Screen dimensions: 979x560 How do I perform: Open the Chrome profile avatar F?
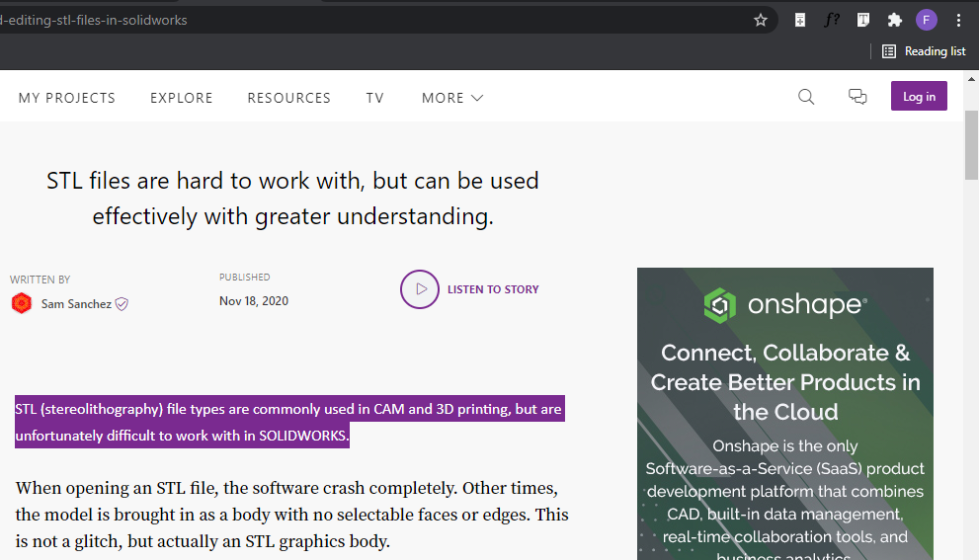pos(927,20)
